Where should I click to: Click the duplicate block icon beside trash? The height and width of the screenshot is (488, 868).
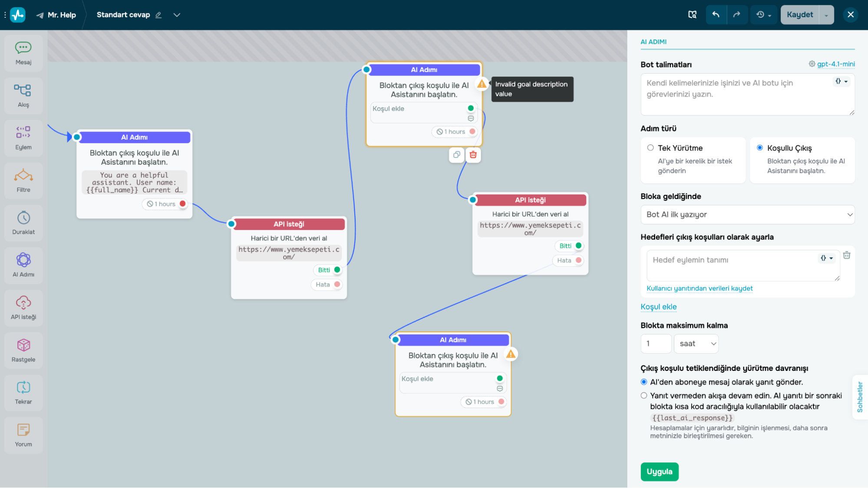pyautogui.click(x=456, y=155)
